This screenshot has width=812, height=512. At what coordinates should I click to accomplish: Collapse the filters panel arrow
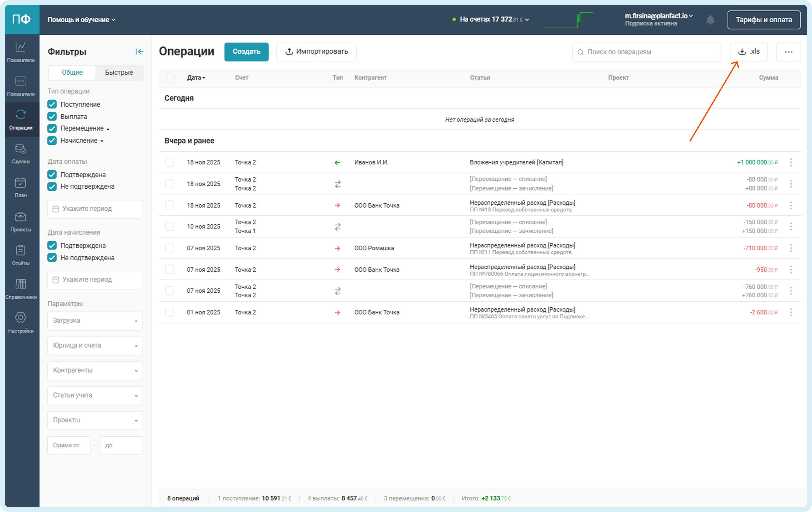coord(139,52)
